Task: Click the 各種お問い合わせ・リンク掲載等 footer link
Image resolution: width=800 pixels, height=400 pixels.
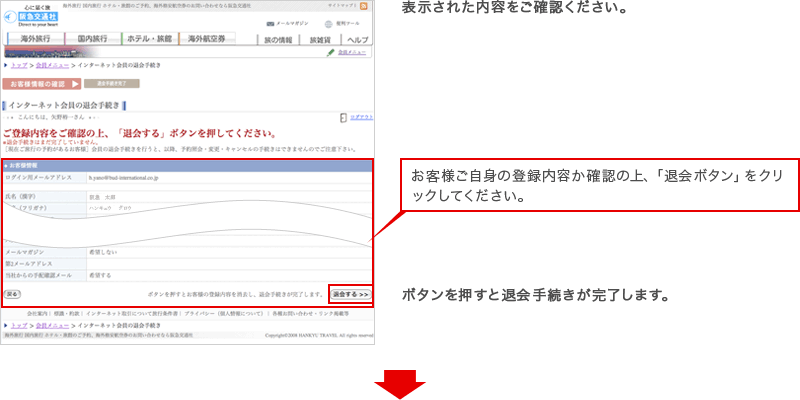Action: click(x=309, y=313)
